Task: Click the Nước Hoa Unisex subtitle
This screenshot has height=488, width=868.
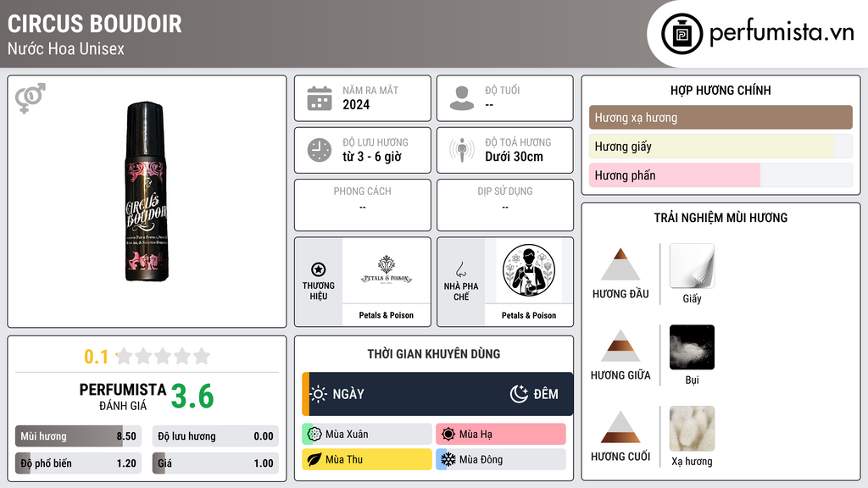Action: (x=66, y=49)
